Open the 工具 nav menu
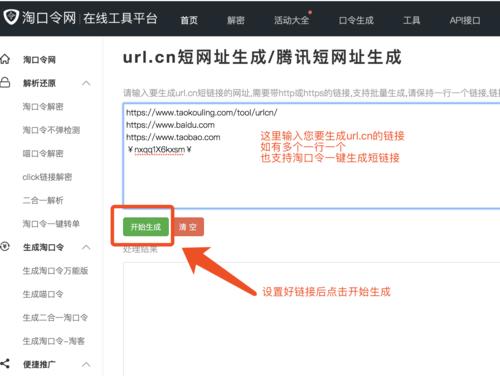The height and width of the screenshot is (376, 500). pos(412,20)
